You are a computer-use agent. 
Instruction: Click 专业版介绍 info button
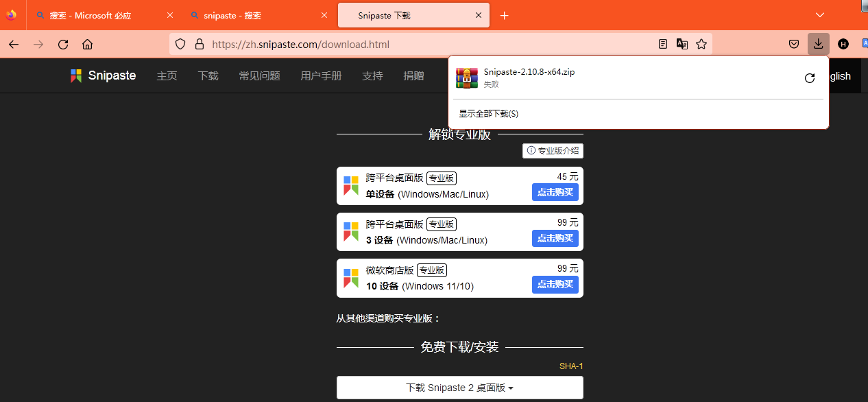point(553,151)
